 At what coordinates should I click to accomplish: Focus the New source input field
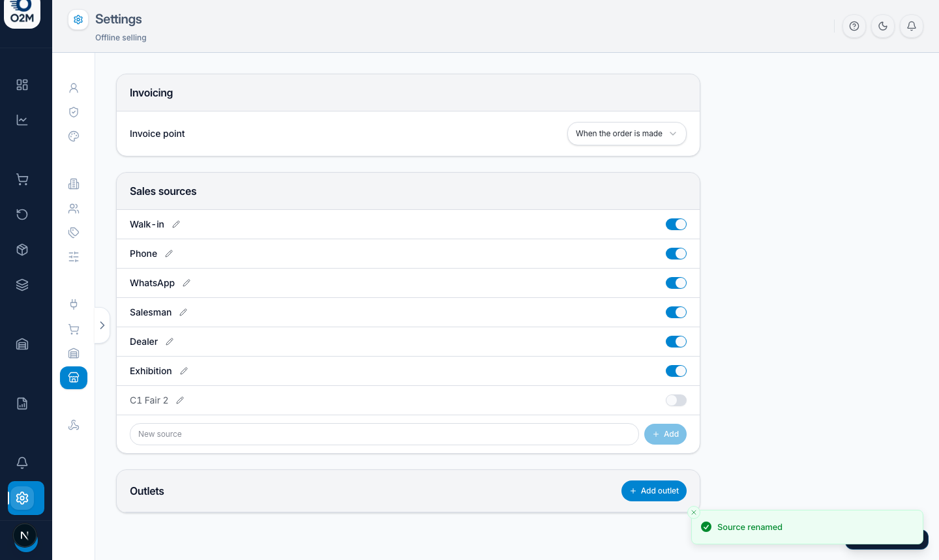click(x=384, y=434)
